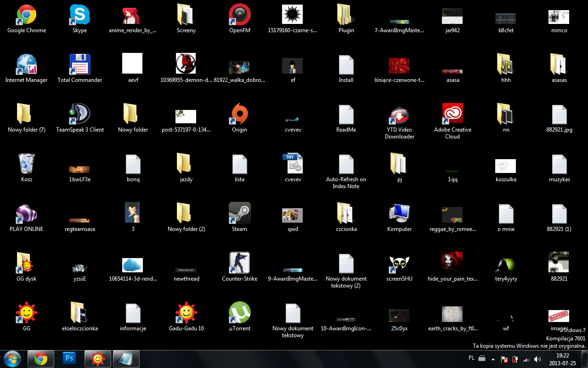Open the volume control in the tray
Image resolution: width=588 pixels, height=368 pixels.
pos(537,359)
